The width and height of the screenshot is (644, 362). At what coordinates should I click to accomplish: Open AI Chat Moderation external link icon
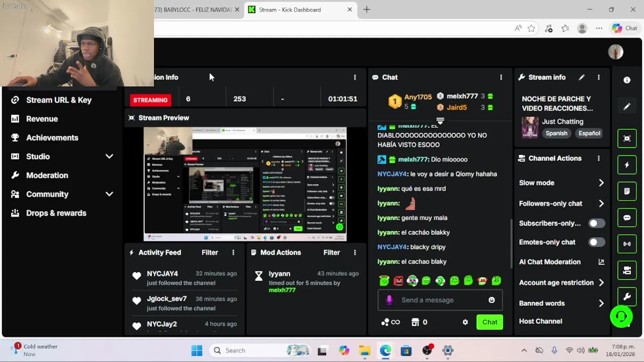pos(601,262)
